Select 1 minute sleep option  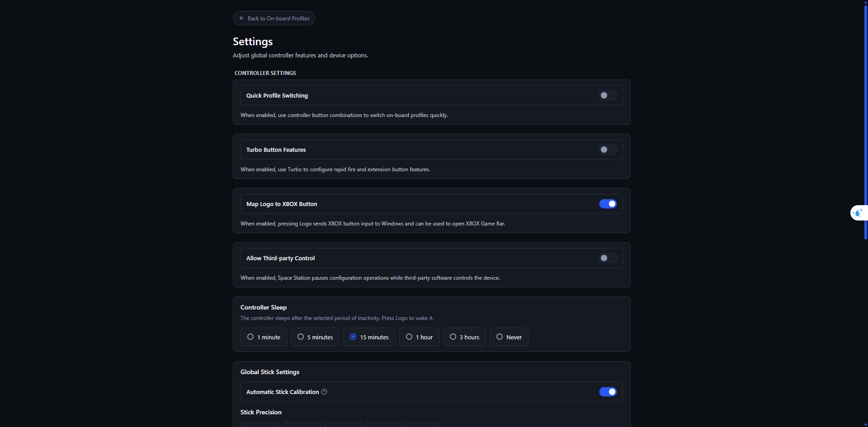pyautogui.click(x=264, y=337)
